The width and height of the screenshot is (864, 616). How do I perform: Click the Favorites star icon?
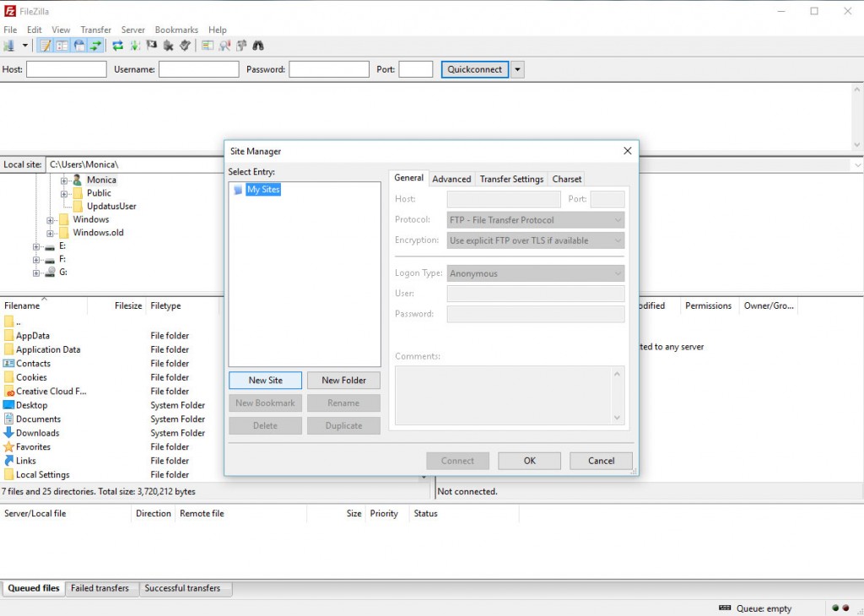pyautogui.click(x=8, y=447)
